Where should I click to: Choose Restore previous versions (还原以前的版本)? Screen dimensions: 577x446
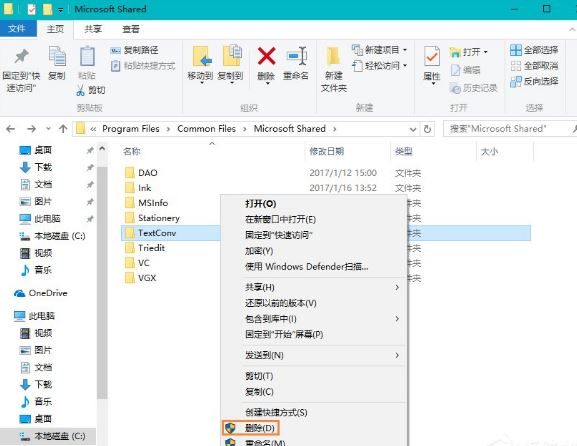pos(314,303)
